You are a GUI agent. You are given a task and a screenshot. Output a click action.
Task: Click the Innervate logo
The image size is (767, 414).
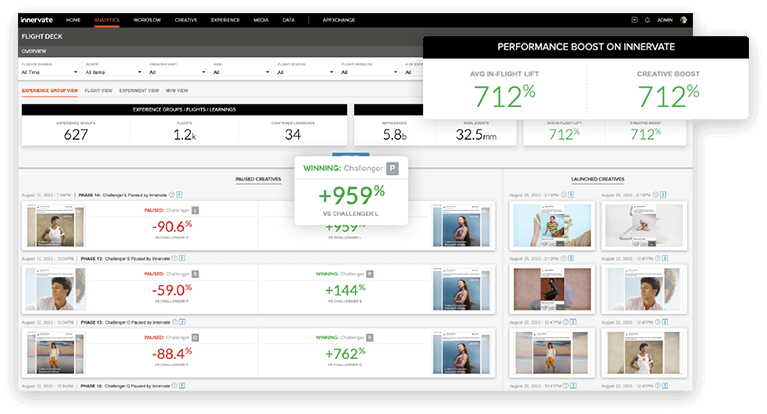36,19
